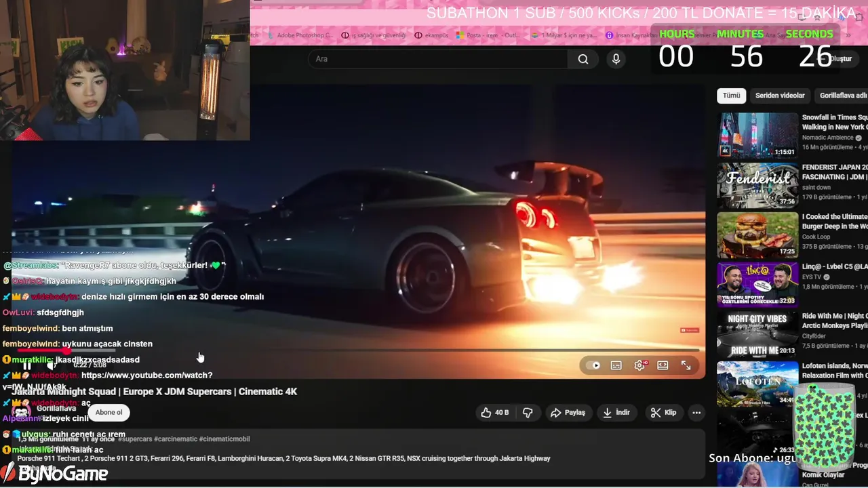Click the #carcinematic hashtag
The width and height of the screenshot is (868, 488).
tap(177, 439)
